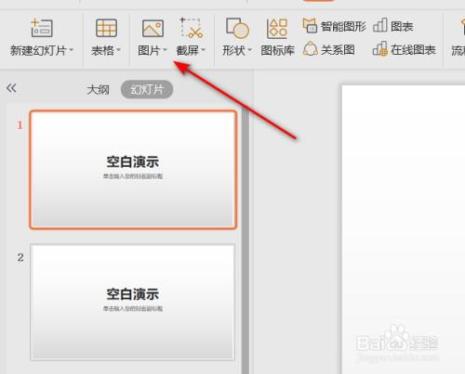465x374 pixels.
Task: Select slide 2 thumbnail
Action: 132,302
